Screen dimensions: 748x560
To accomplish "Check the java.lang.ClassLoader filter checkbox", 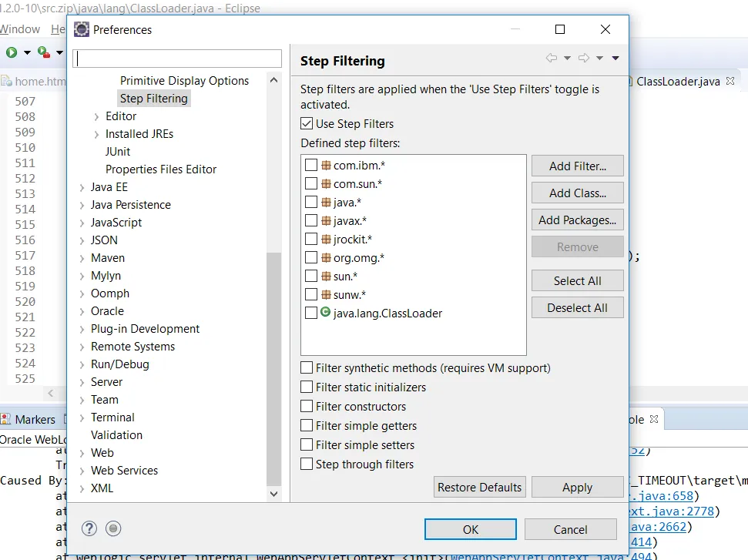I will pyautogui.click(x=311, y=313).
